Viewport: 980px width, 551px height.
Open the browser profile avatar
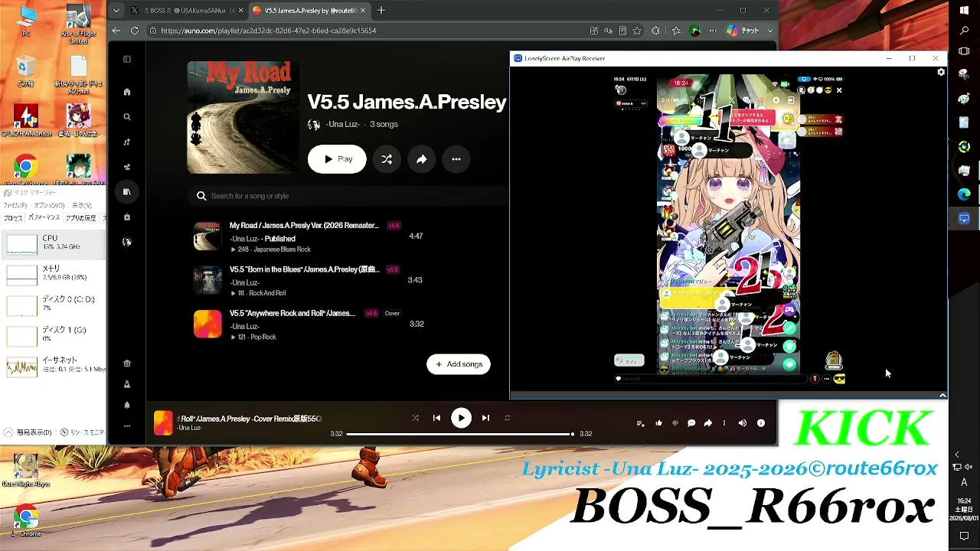[694, 31]
